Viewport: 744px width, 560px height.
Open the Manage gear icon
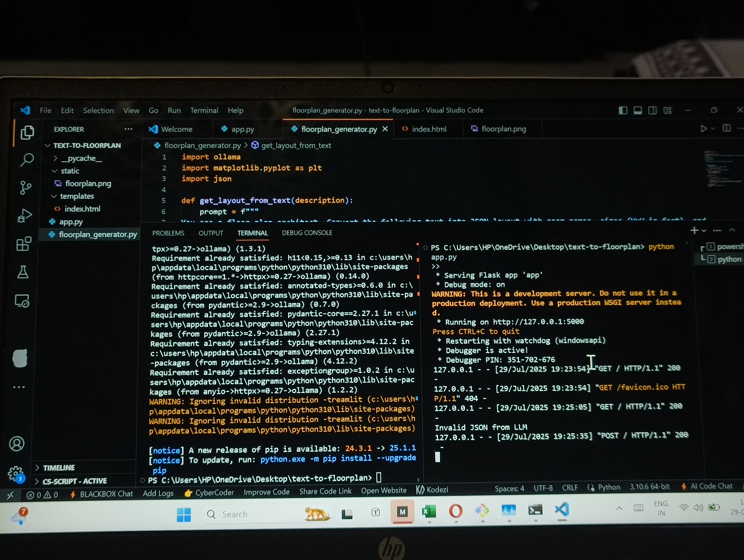coord(15,473)
